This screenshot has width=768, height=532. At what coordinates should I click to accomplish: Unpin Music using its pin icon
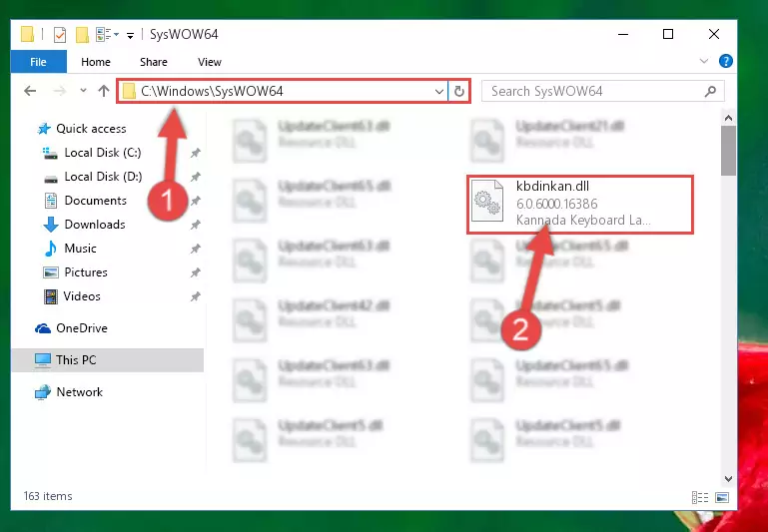(195, 249)
